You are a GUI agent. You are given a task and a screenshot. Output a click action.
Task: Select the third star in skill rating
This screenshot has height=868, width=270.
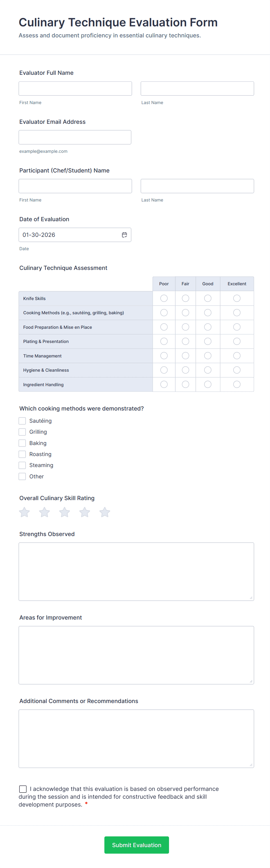[x=64, y=512]
